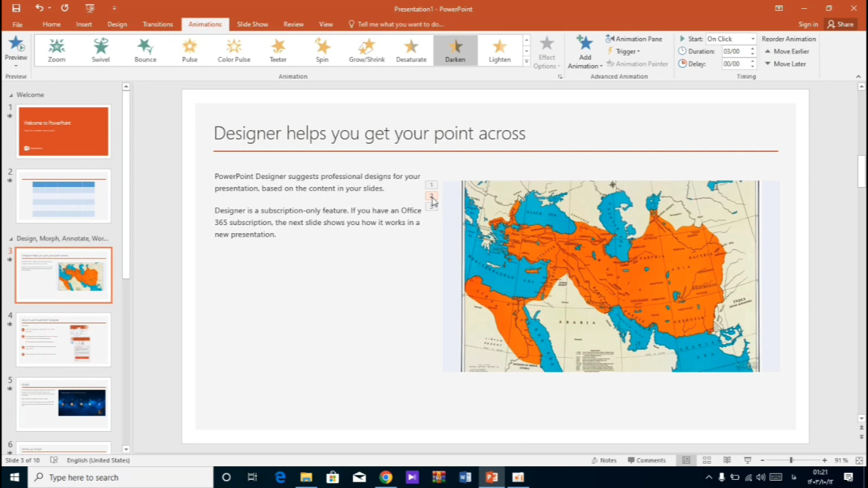Switch to Reading View icon

tap(727, 460)
